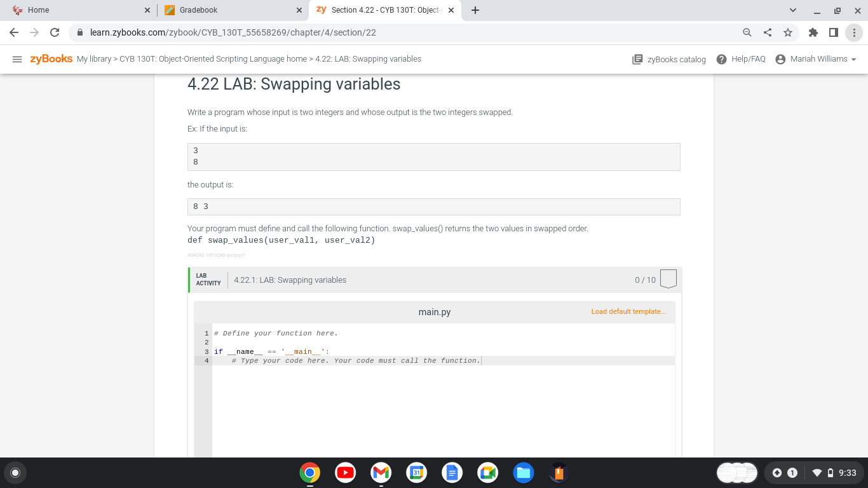The image size is (868, 488).
Task: Bookmark this page with the star icon
Action: point(789,31)
